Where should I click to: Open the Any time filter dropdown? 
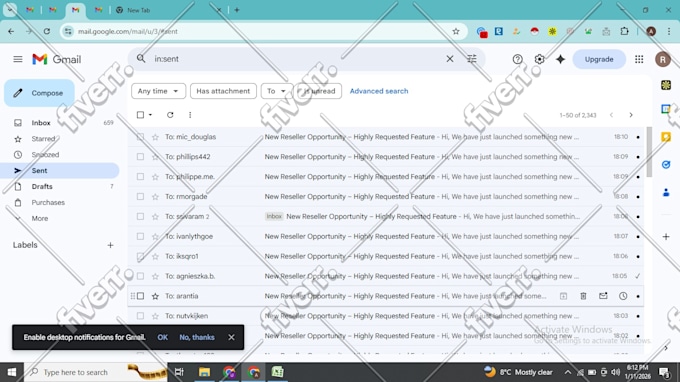[x=158, y=91]
